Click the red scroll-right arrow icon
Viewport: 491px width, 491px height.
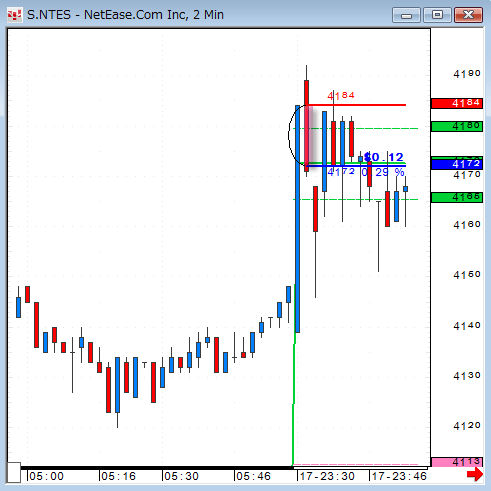tap(475, 474)
